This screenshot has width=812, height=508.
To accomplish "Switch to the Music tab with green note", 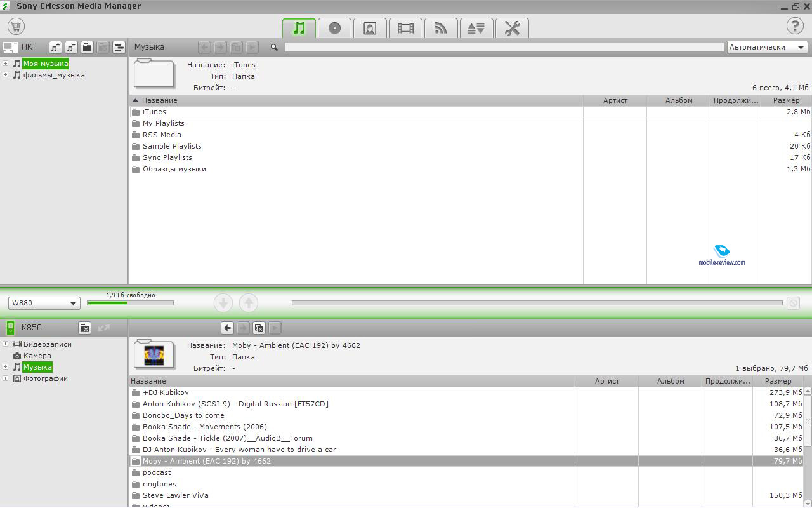I will pos(299,28).
